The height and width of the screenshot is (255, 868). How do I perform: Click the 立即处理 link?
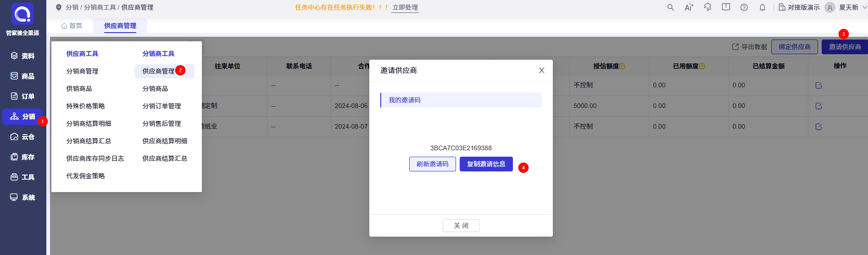(x=405, y=7)
